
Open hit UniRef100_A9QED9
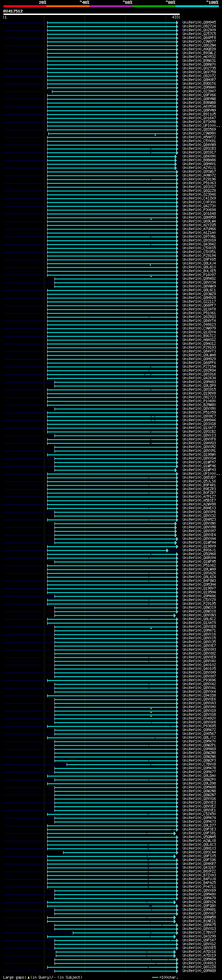[199, 49]
